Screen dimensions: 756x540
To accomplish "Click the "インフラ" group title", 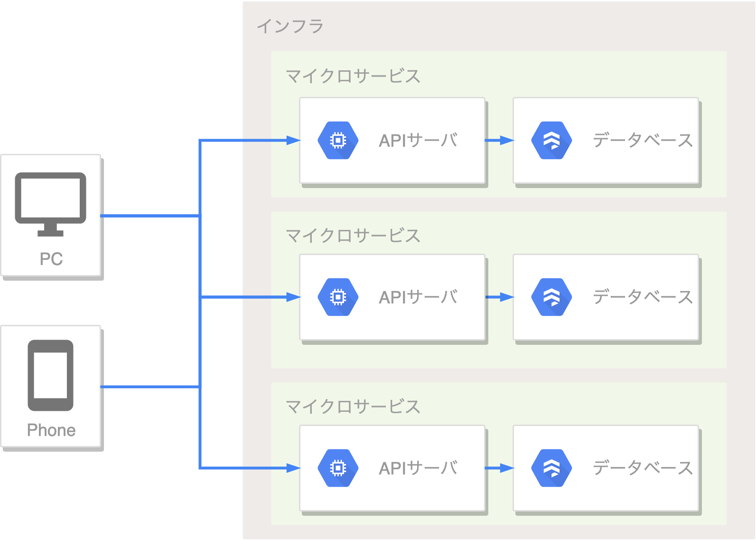I will pos(290,26).
